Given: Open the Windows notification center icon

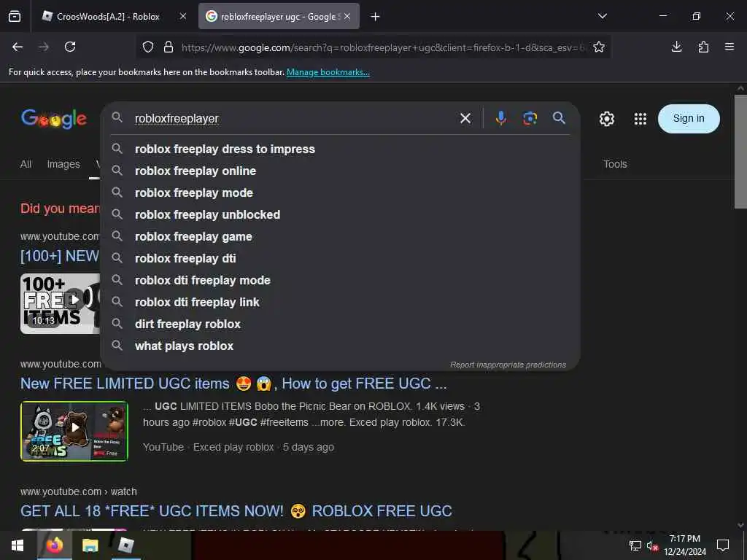Looking at the screenshot, I should coord(723,545).
